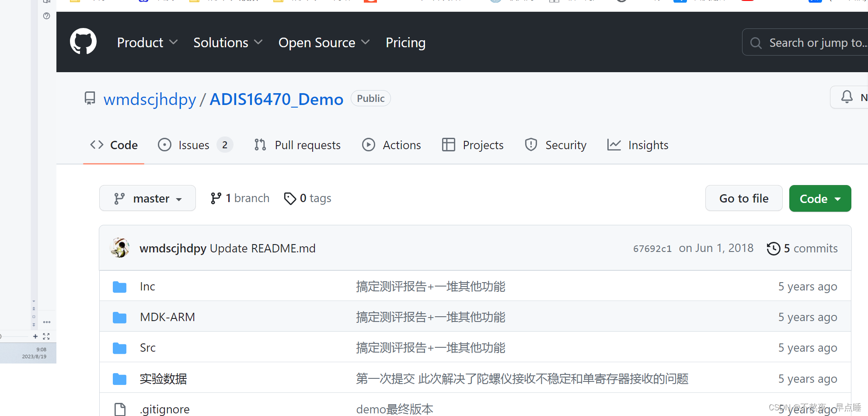
Task: Click the GitHub logo icon
Action: (x=83, y=42)
